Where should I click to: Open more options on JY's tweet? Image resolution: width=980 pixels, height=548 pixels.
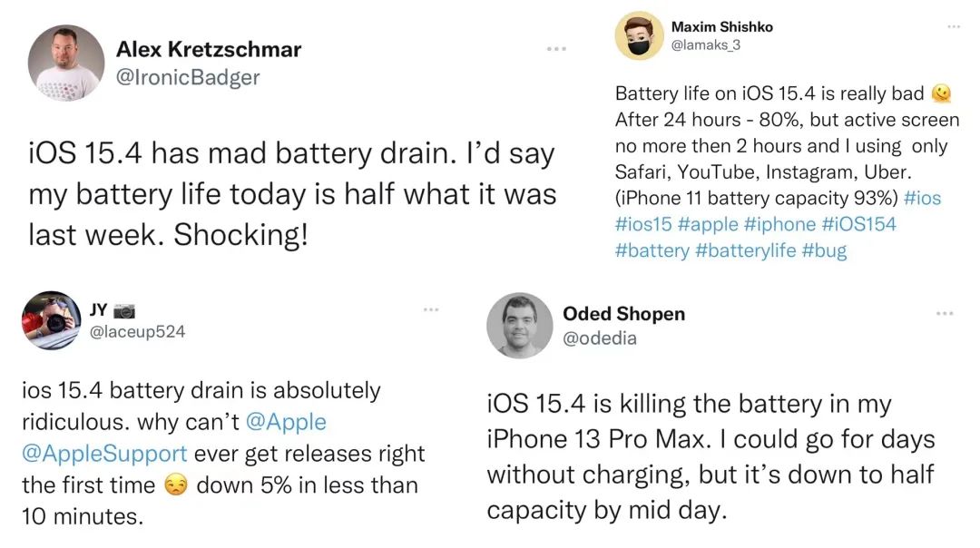click(x=431, y=310)
